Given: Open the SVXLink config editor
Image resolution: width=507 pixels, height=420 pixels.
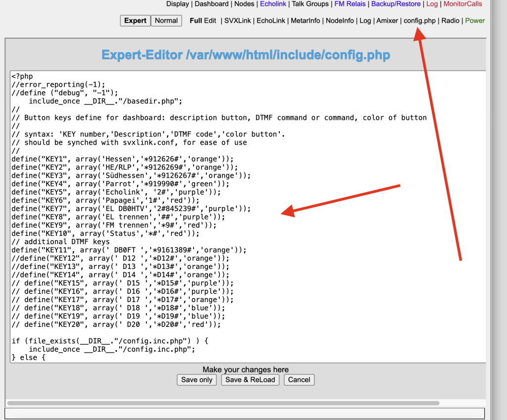Looking at the screenshot, I should 238,21.
